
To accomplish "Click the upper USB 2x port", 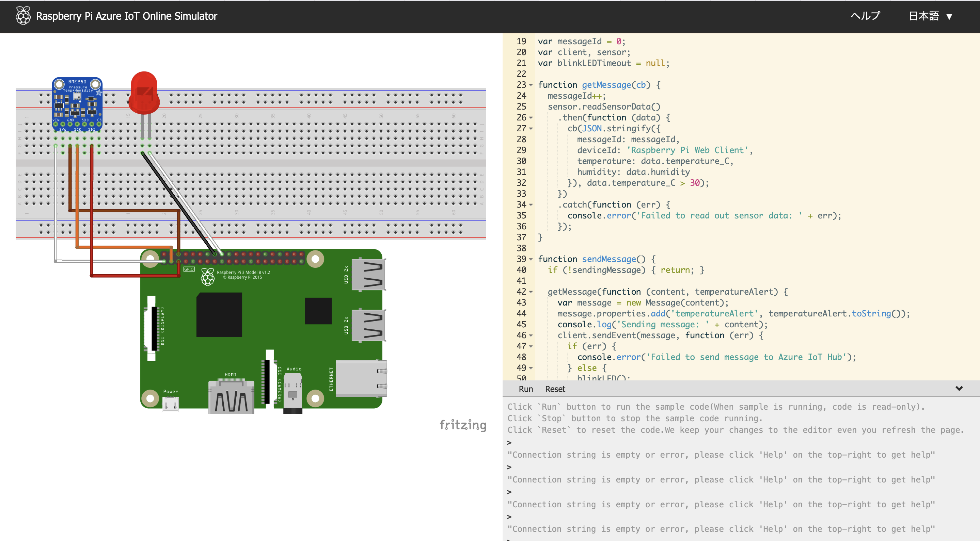I will [368, 275].
